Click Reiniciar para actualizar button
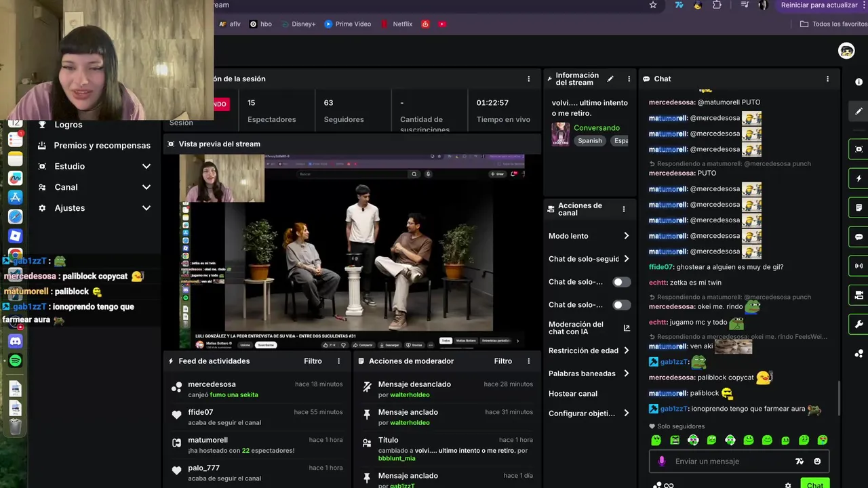Screen dimensions: 868x488 819,5
